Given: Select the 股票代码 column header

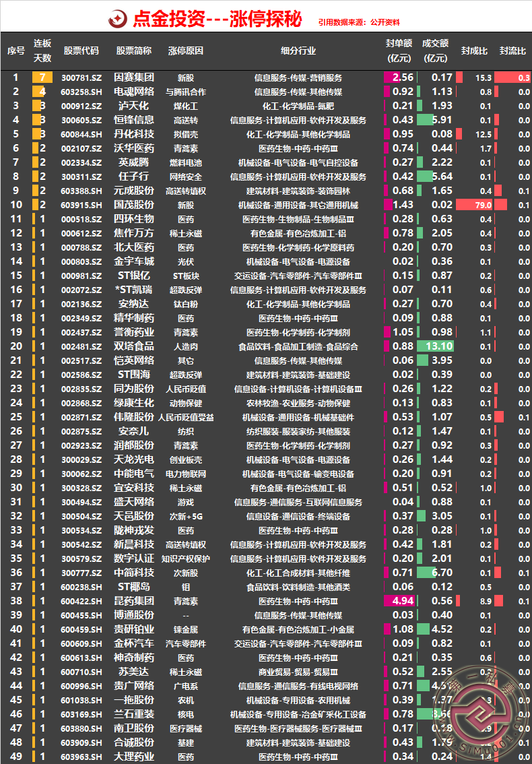Looking at the screenshot, I should [81, 51].
